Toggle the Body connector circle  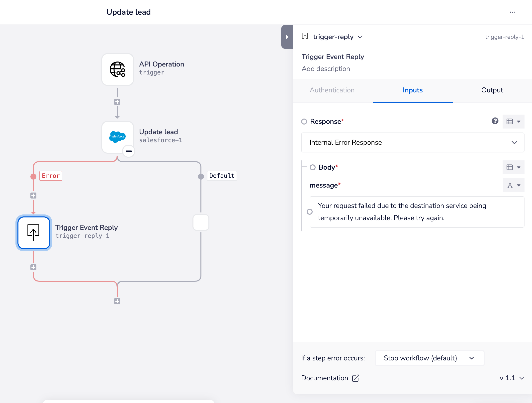[x=313, y=167]
